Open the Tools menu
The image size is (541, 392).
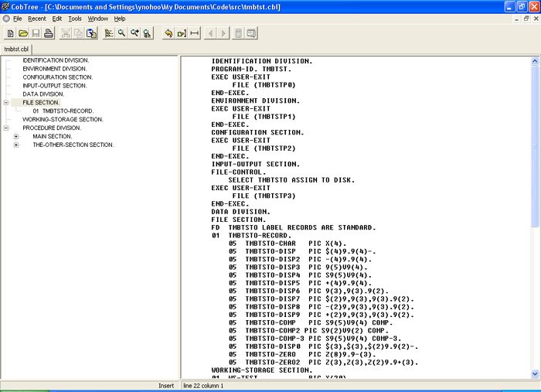(75, 19)
